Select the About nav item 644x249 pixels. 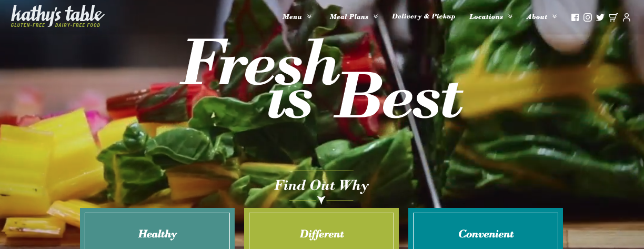tap(537, 17)
